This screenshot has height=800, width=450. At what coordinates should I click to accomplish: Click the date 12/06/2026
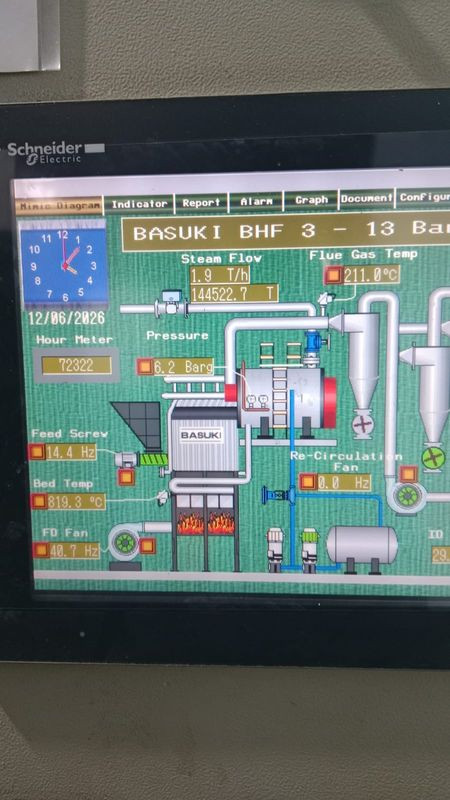[66, 318]
